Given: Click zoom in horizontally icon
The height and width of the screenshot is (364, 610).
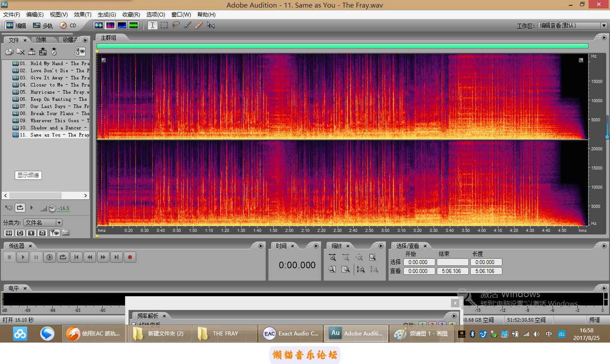Looking at the screenshot, I should tap(332, 257).
